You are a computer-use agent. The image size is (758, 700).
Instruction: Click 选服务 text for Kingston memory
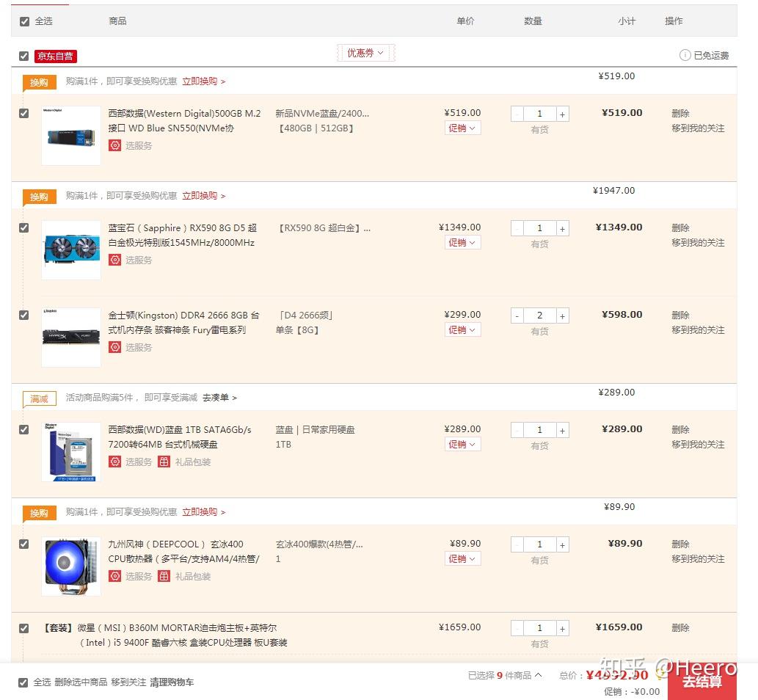pyautogui.click(x=138, y=347)
